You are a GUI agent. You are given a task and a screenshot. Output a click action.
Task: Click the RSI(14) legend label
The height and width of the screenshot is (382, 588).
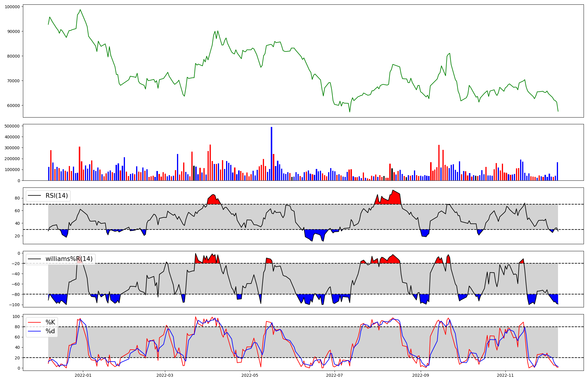56,196
